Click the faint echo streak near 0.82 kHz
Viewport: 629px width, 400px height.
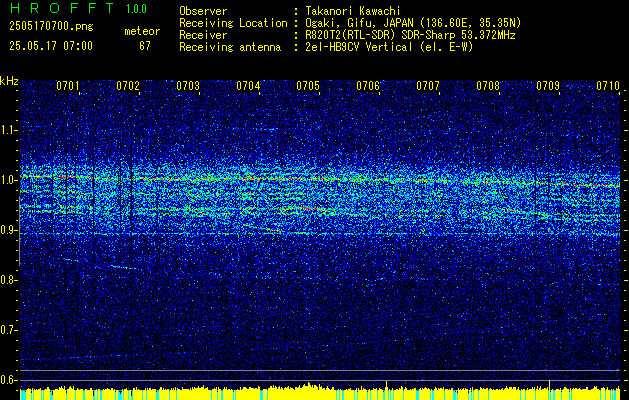pos(124,267)
